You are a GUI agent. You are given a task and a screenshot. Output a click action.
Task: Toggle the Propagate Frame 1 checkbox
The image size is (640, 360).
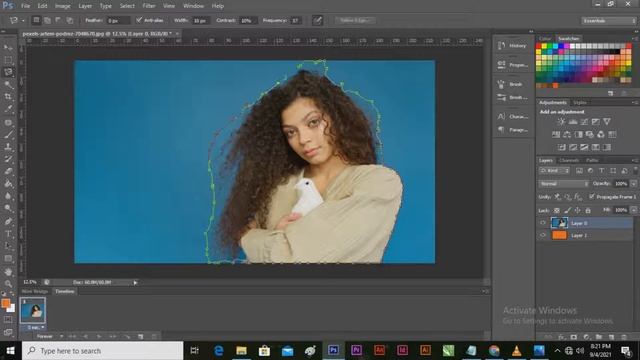click(591, 197)
